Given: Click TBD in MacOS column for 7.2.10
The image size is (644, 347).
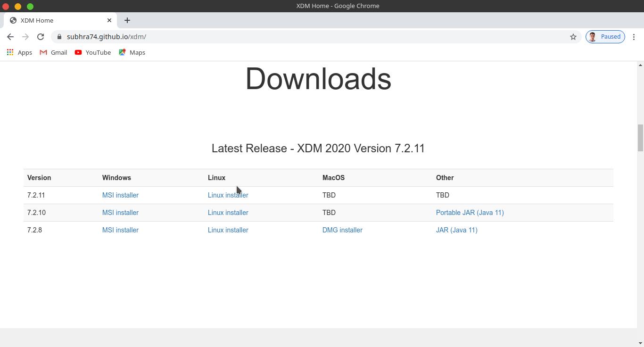Looking at the screenshot, I should click(329, 213).
